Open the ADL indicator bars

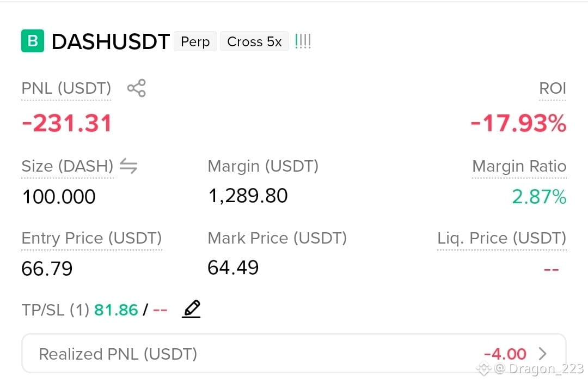pyautogui.click(x=303, y=41)
